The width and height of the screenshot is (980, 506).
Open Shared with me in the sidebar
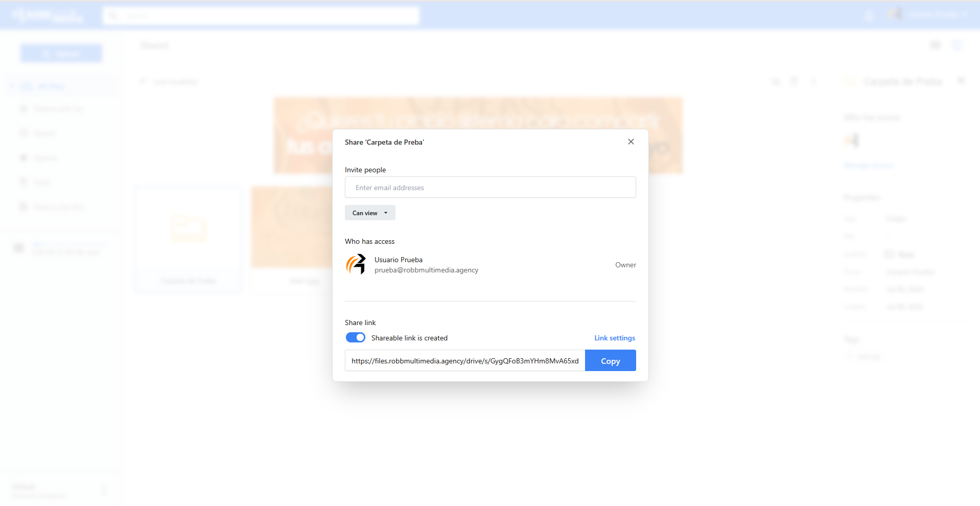(58, 109)
